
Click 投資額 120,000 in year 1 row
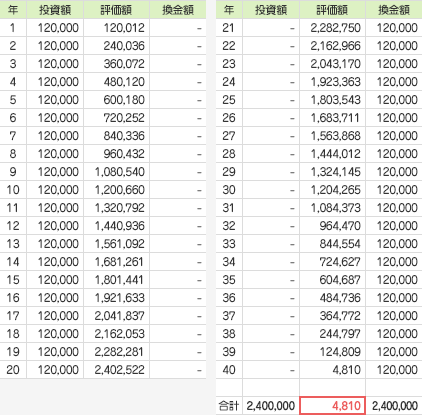point(55,28)
